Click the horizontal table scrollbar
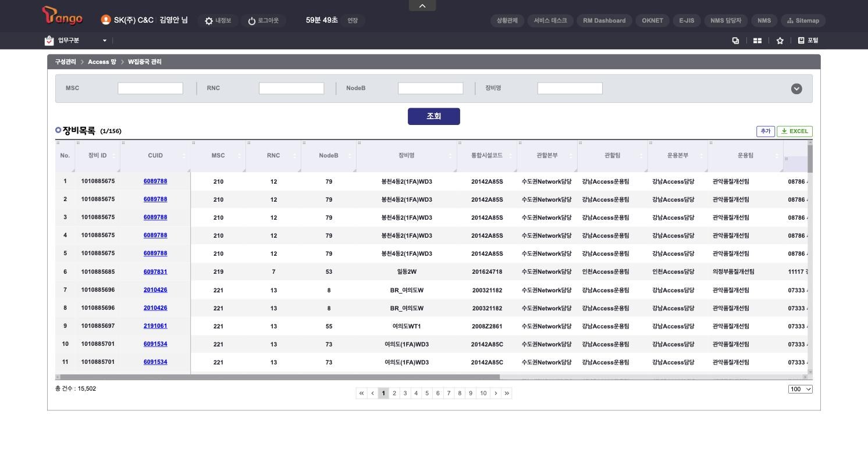Viewport: 868px width, 472px height. point(279,377)
